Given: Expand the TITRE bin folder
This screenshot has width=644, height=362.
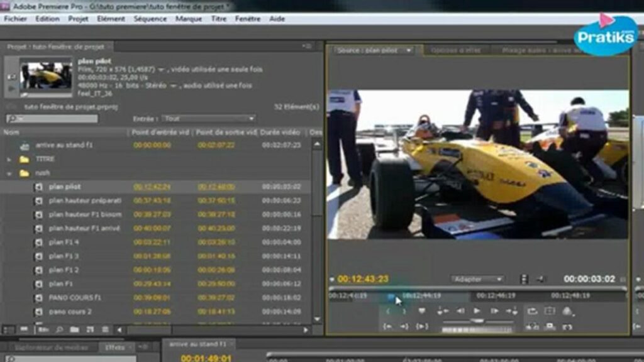Looking at the screenshot, I should [9, 159].
